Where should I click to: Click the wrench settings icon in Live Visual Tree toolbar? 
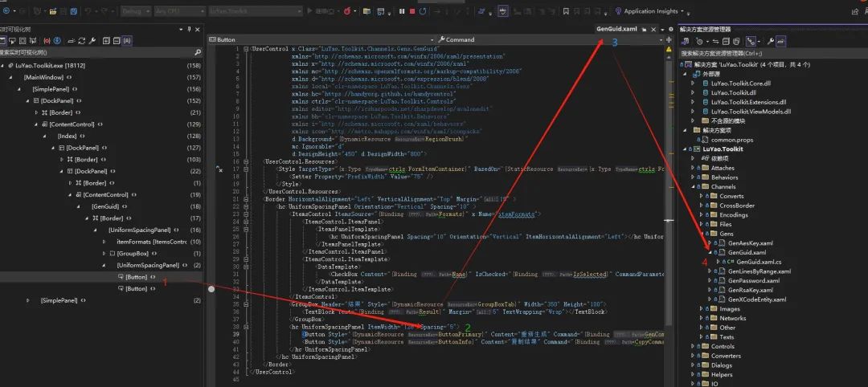[92, 40]
